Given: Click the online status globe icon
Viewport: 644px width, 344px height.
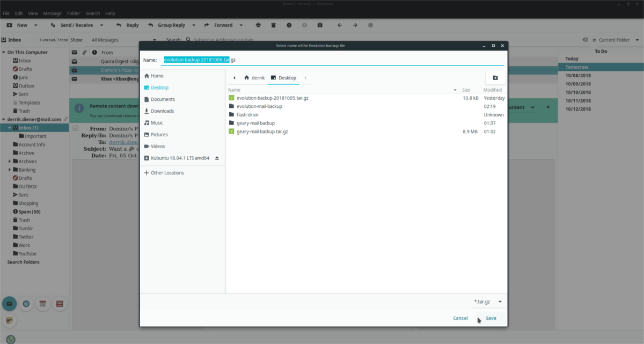Looking at the screenshot, I should (x=11, y=339).
